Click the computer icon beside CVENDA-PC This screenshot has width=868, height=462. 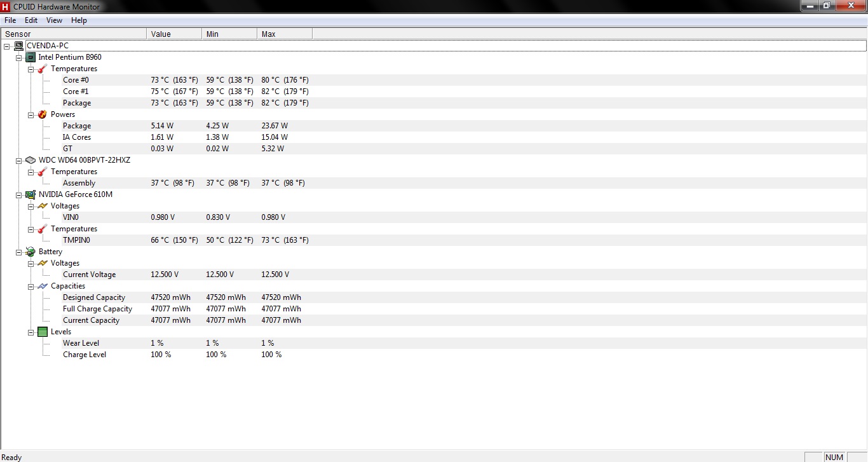[19, 46]
